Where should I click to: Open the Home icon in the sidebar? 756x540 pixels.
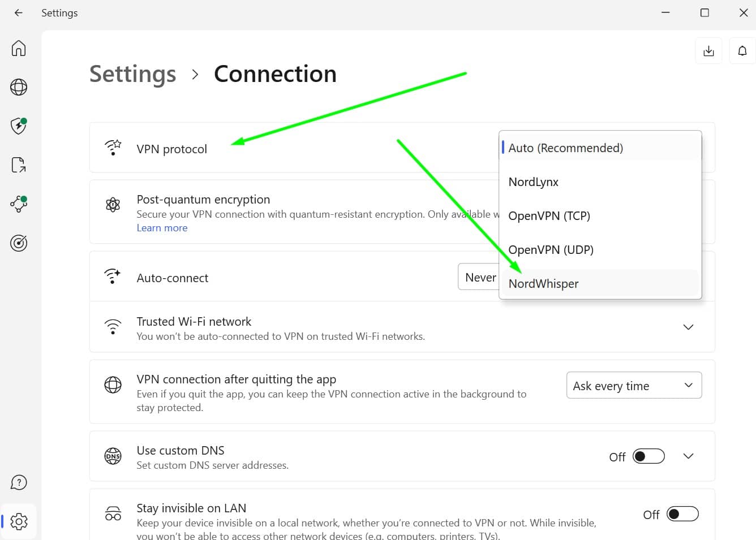coord(19,48)
